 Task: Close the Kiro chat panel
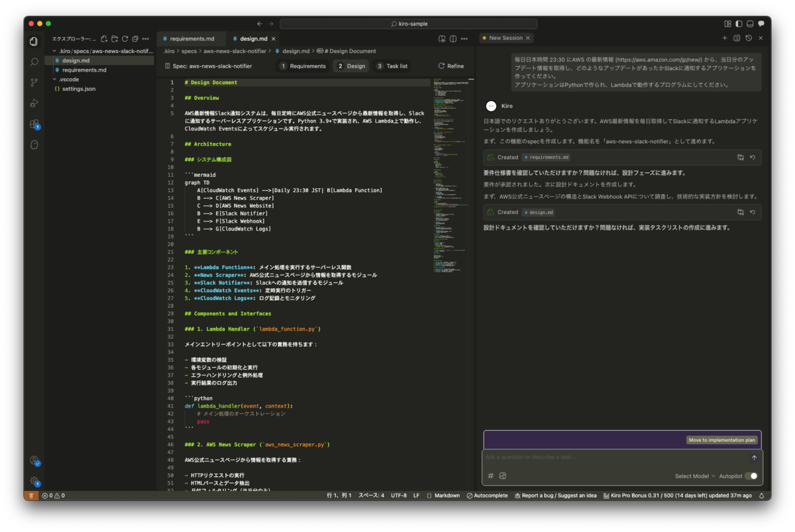coord(761,38)
